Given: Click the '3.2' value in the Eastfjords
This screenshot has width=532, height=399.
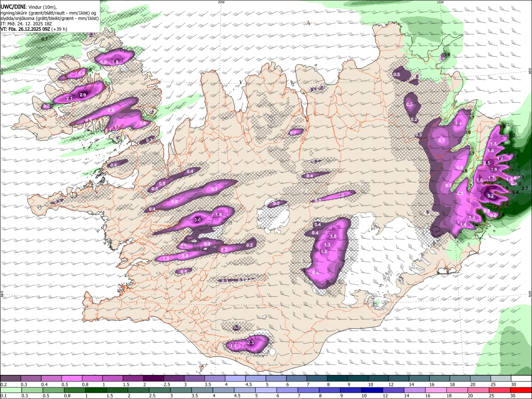Looking at the screenshot, I should [490, 196].
